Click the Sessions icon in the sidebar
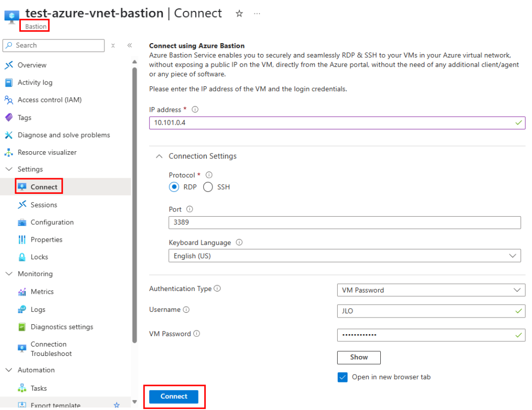 click(22, 205)
